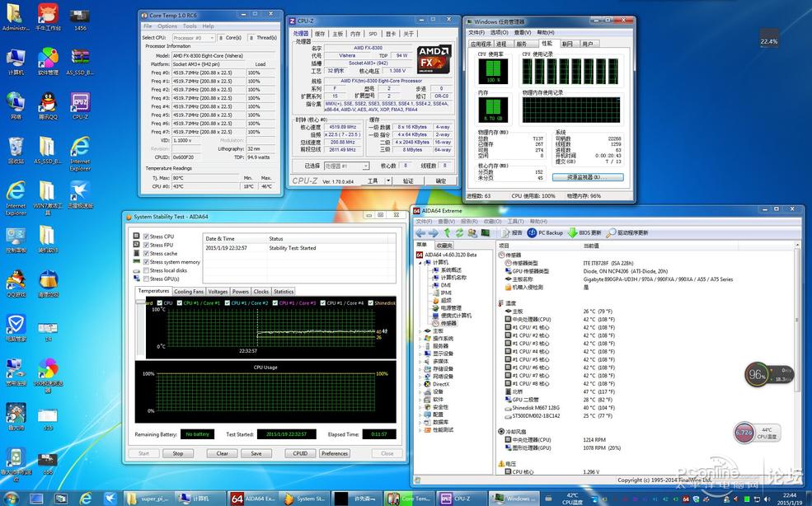Click Resource Monitor button in Task Manager
The image size is (812, 506).
pos(588,177)
